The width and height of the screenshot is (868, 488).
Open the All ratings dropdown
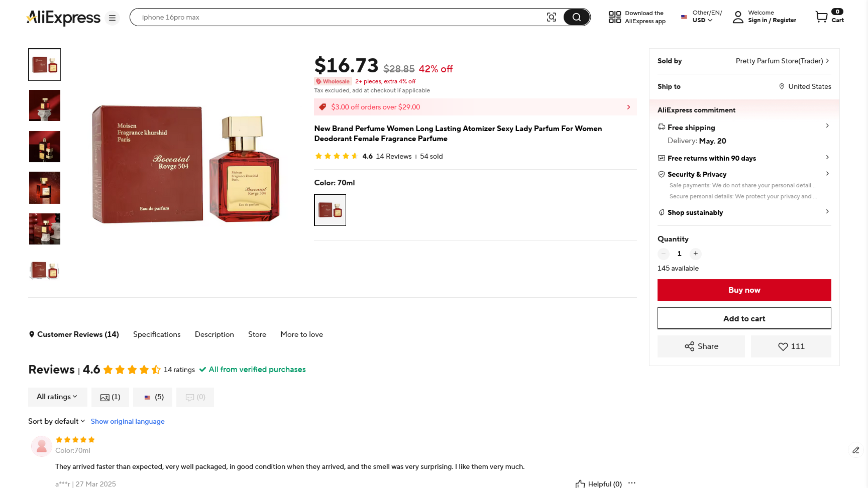pyautogui.click(x=57, y=397)
